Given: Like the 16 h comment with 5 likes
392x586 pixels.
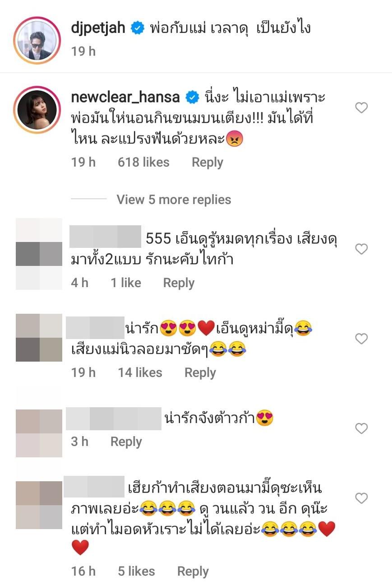Looking at the screenshot, I should (361, 498).
